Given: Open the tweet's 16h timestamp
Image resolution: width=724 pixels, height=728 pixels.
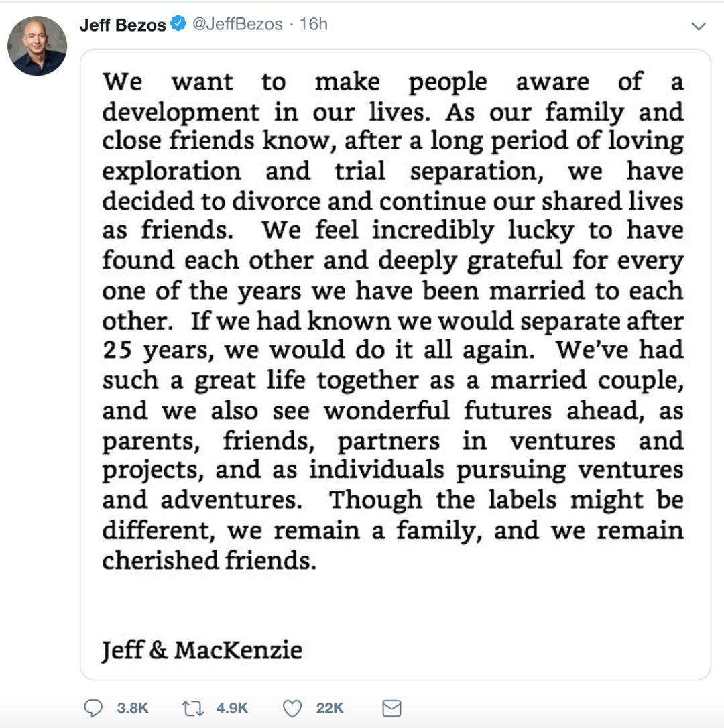Looking at the screenshot, I should [x=314, y=25].
